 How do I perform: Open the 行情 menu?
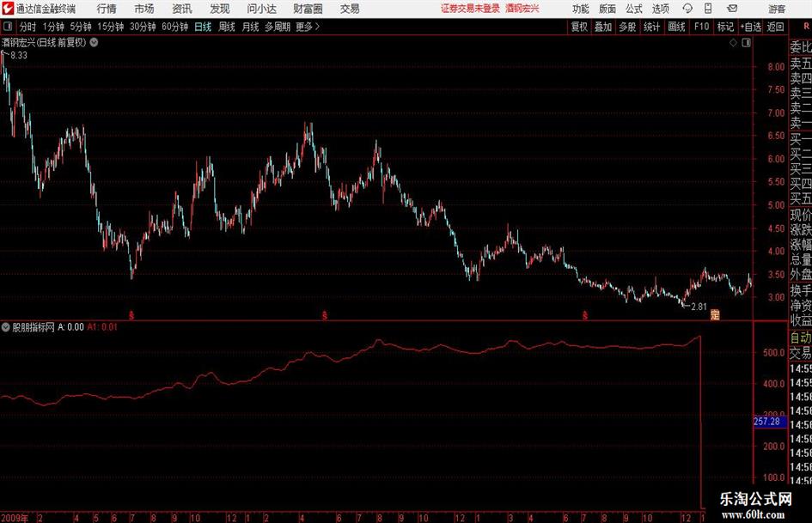click(x=107, y=9)
